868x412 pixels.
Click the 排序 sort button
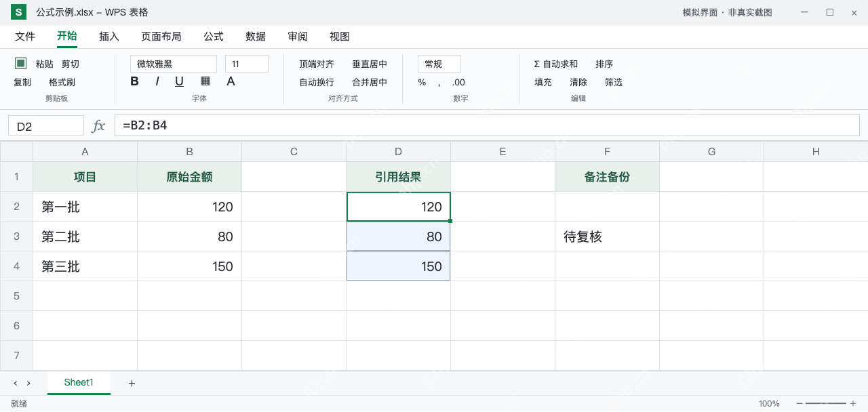click(x=604, y=64)
